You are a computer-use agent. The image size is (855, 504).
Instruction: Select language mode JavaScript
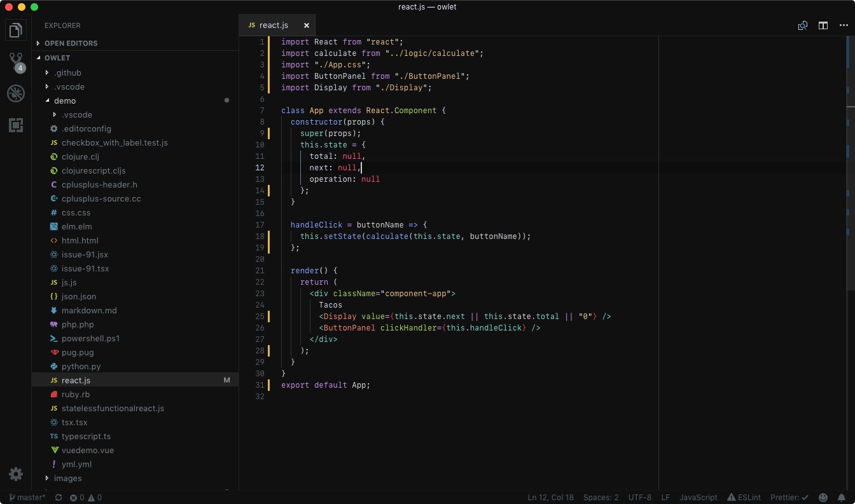(699, 498)
